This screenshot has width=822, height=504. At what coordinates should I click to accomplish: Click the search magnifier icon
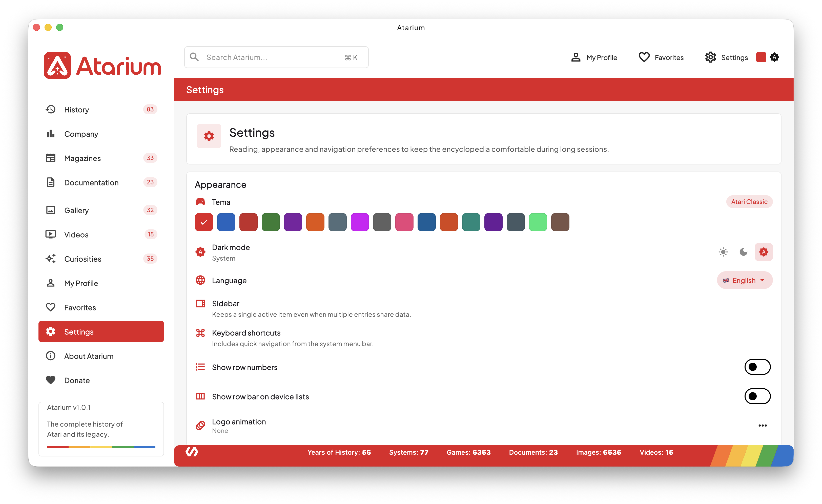click(x=194, y=57)
